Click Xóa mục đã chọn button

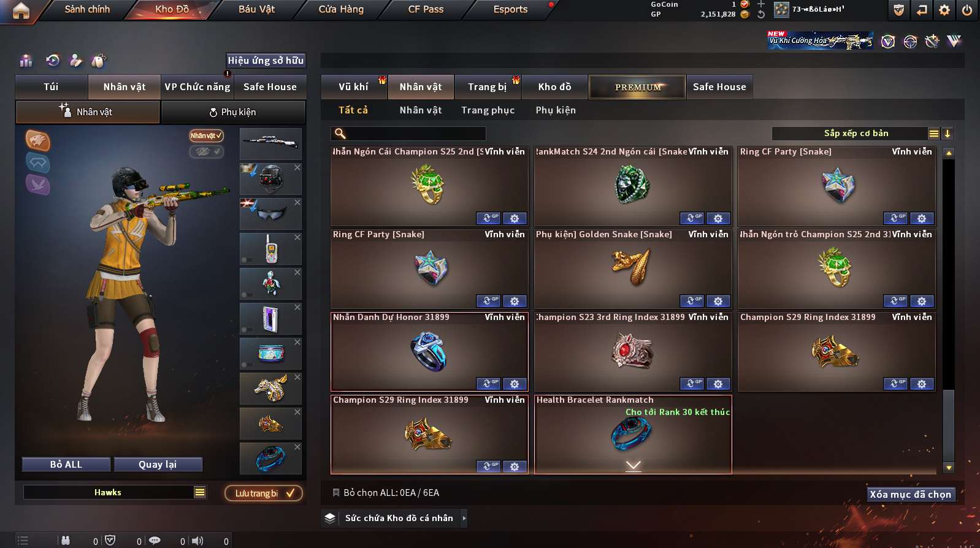coord(911,495)
